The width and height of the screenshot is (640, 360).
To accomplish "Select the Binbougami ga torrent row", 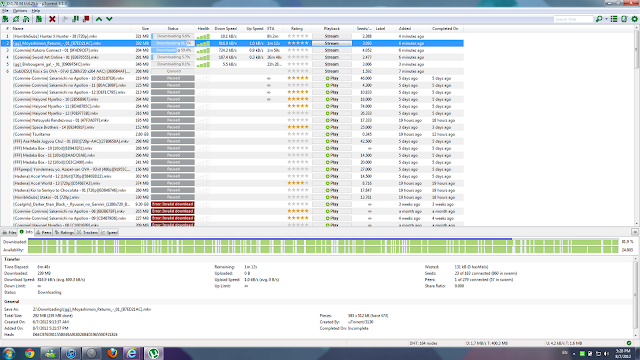I will coord(232,64).
